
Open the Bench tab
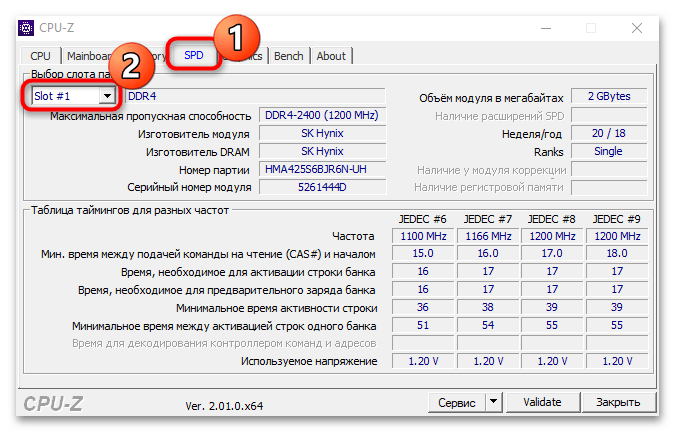(x=288, y=56)
